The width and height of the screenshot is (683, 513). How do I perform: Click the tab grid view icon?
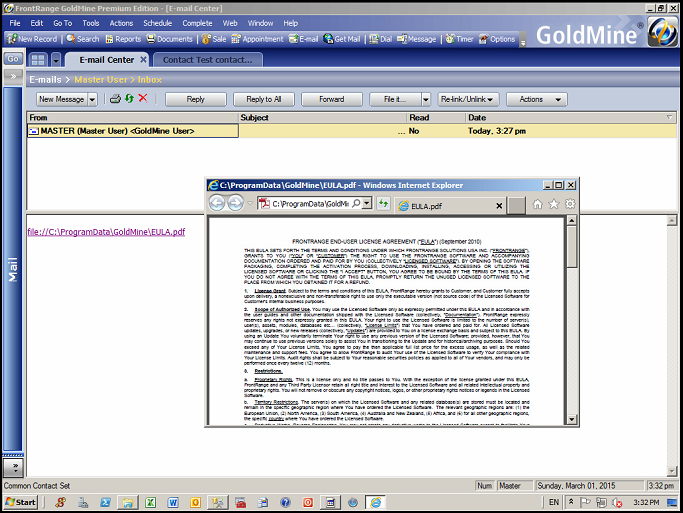(38, 60)
